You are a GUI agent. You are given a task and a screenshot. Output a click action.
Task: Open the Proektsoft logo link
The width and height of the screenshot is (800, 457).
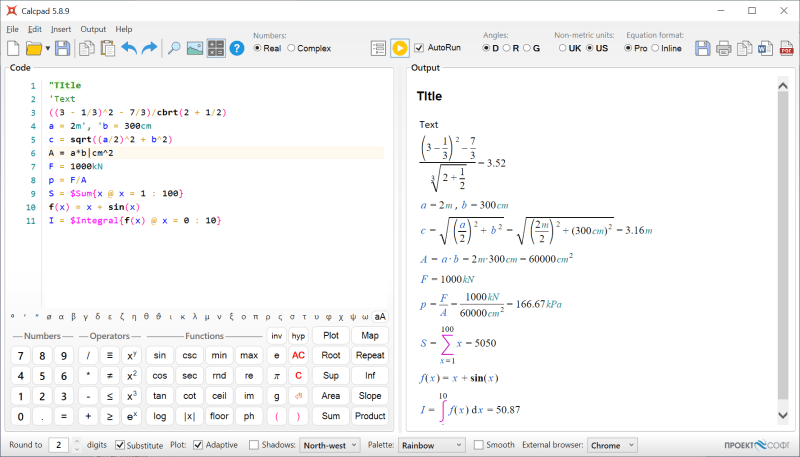coord(757,445)
